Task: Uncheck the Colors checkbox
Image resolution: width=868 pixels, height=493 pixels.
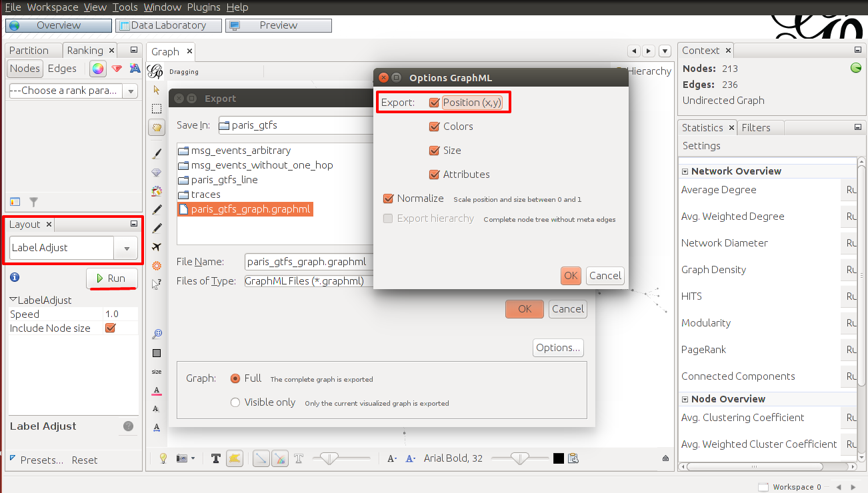Action: [435, 127]
